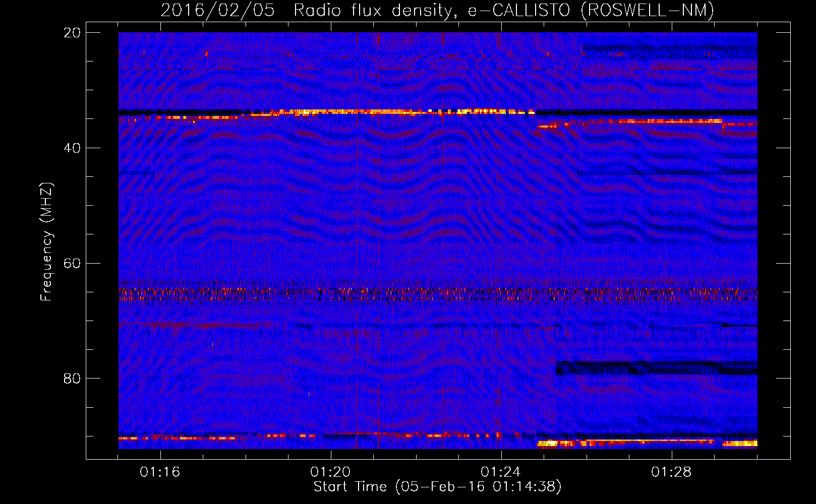Click the 20 frequency tick label

(72, 33)
